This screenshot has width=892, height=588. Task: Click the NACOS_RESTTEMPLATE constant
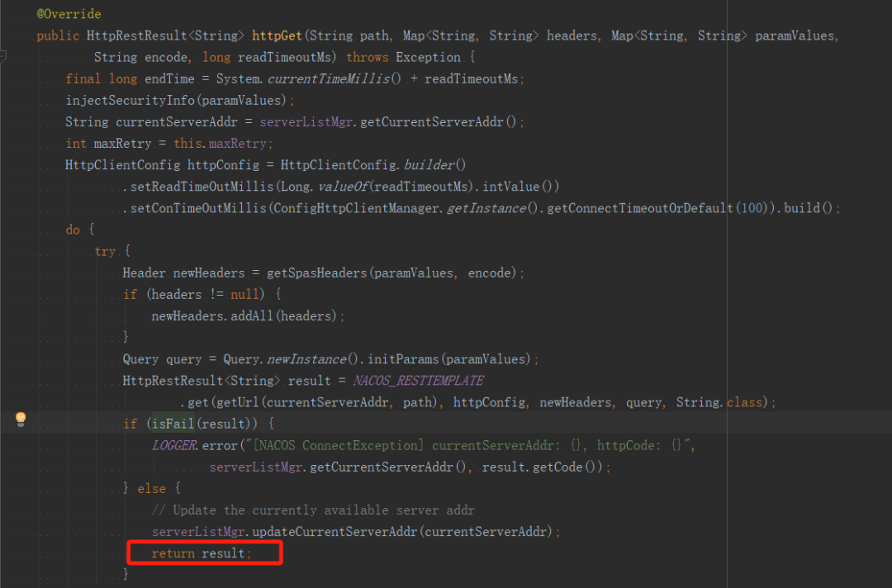418,381
